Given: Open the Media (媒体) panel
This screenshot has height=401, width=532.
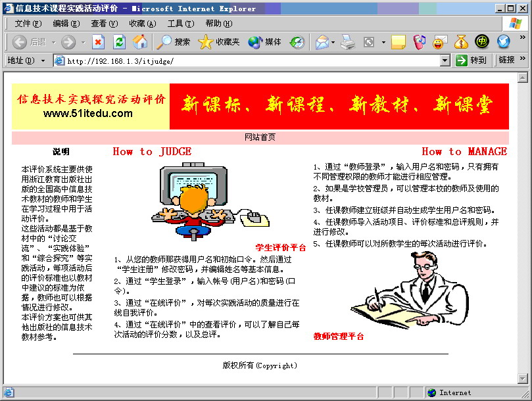Looking at the screenshot, I should [265, 42].
